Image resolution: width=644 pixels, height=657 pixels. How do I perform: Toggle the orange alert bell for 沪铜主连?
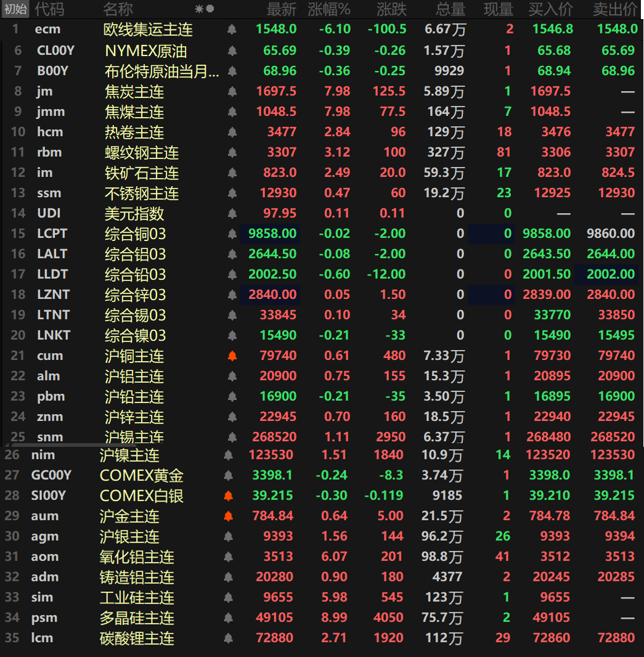click(232, 356)
